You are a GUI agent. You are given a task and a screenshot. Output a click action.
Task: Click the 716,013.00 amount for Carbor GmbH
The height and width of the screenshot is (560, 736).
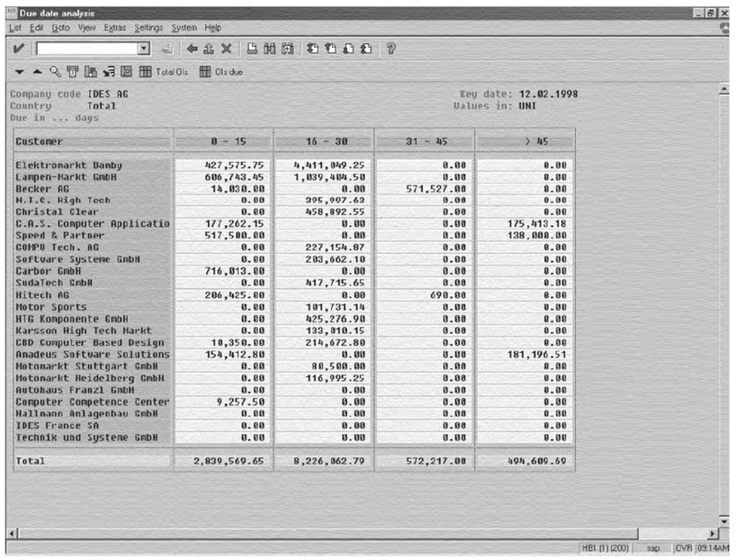click(235, 271)
